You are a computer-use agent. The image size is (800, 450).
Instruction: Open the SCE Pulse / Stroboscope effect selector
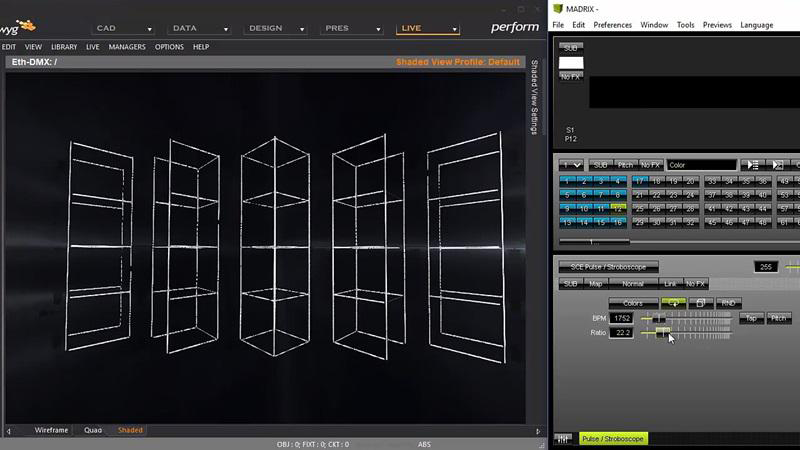tap(608, 267)
